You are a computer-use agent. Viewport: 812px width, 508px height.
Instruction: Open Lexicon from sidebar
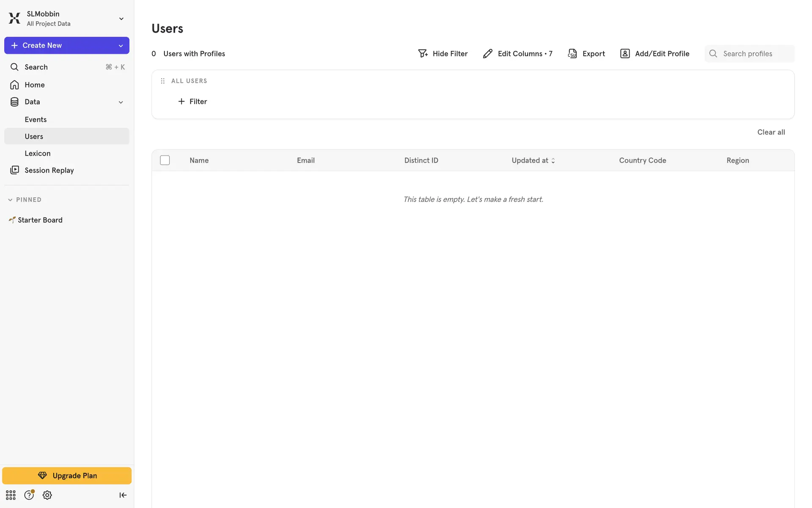click(37, 153)
